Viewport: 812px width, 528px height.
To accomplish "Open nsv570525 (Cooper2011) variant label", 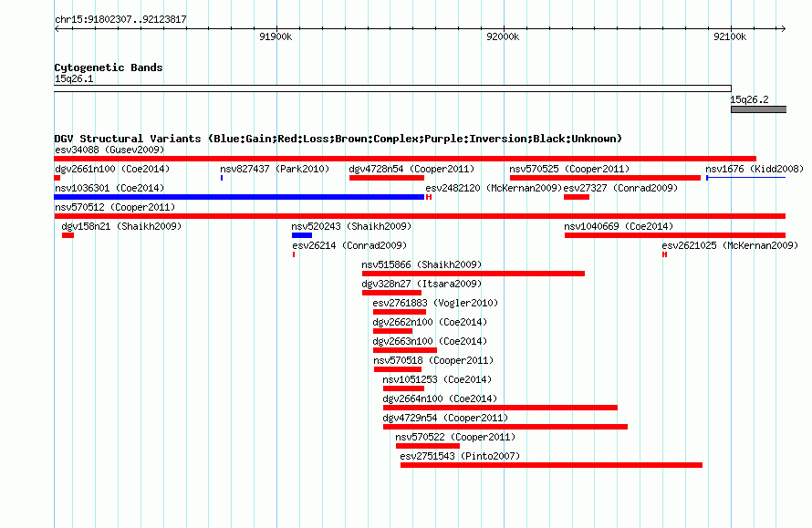I will pyautogui.click(x=569, y=169).
